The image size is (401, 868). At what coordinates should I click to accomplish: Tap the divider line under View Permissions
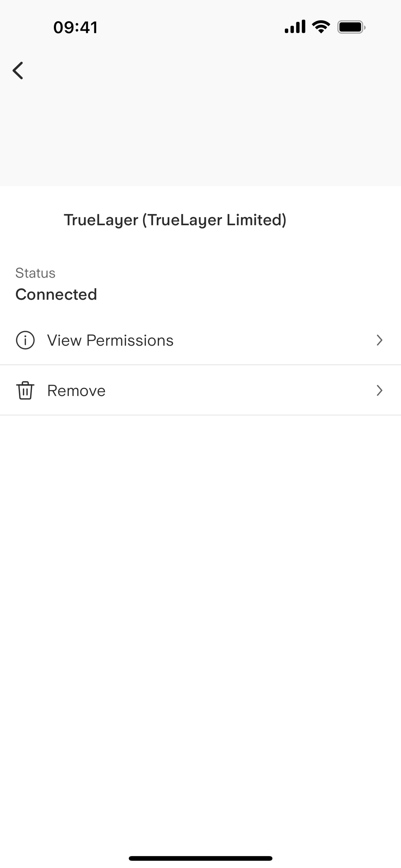(200, 365)
